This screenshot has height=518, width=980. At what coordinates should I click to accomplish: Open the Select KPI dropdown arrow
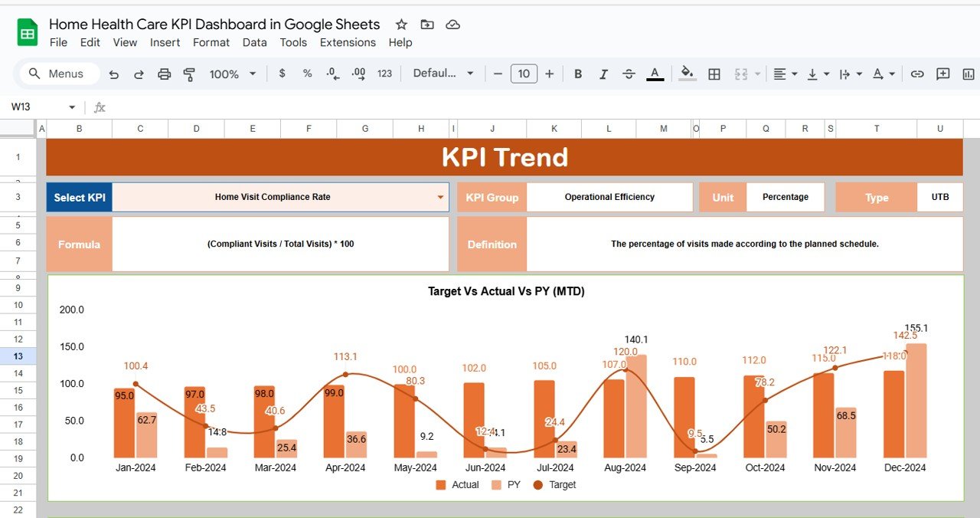click(x=440, y=198)
